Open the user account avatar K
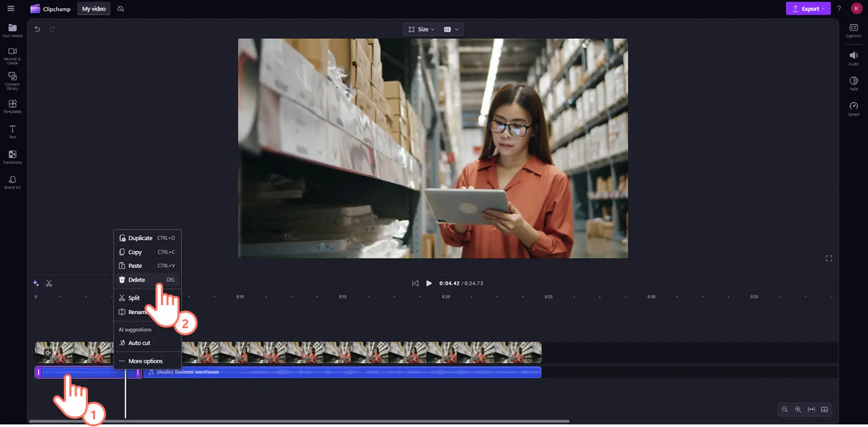The width and height of the screenshot is (868, 427). (x=856, y=8)
